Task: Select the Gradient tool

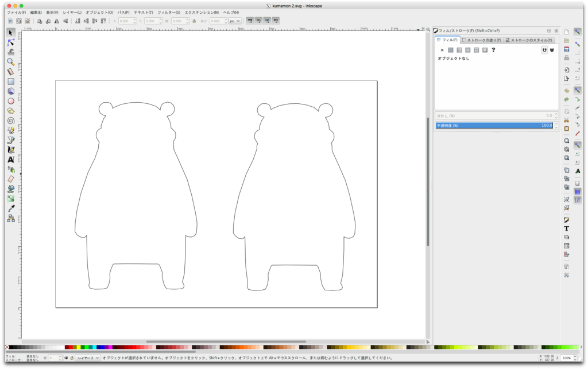Action: pos(11,199)
